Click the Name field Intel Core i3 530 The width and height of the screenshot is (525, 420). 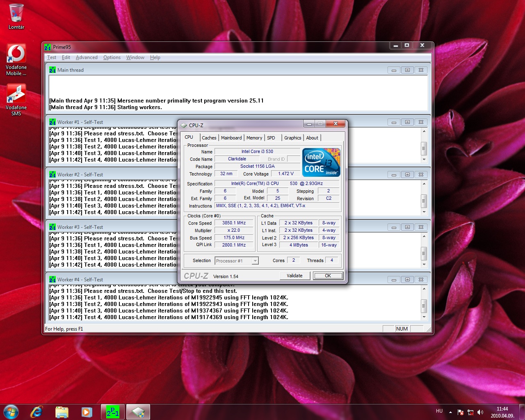tap(257, 152)
